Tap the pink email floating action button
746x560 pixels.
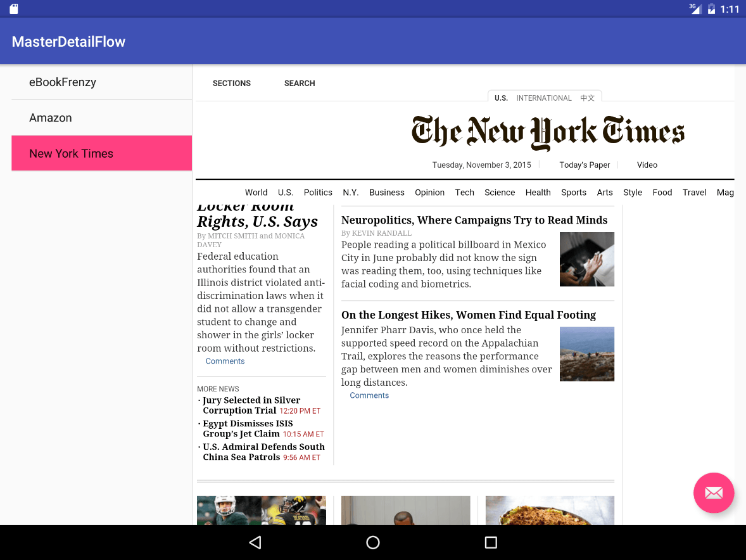(x=714, y=493)
